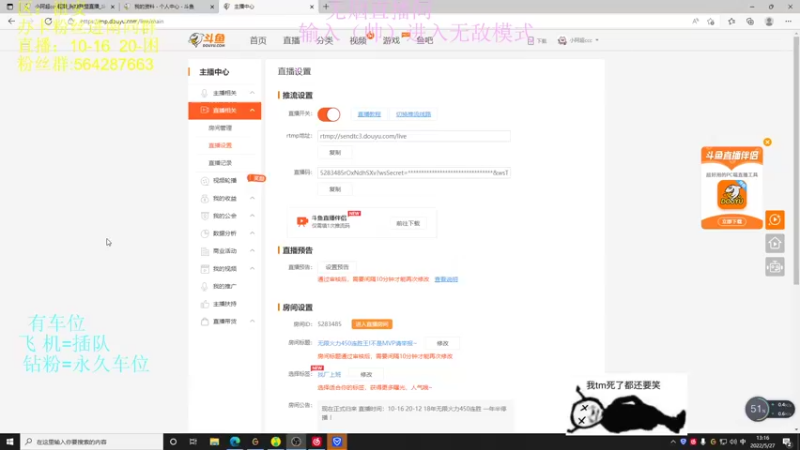Expand the 数据分析 chevron
The height and width of the screenshot is (450, 800).
pyautogui.click(x=252, y=233)
